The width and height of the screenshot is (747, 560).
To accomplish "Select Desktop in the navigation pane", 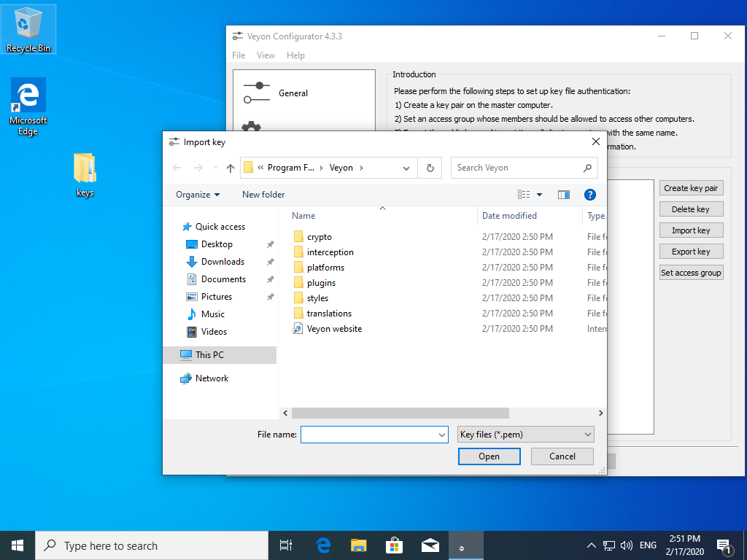I will coord(217,244).
